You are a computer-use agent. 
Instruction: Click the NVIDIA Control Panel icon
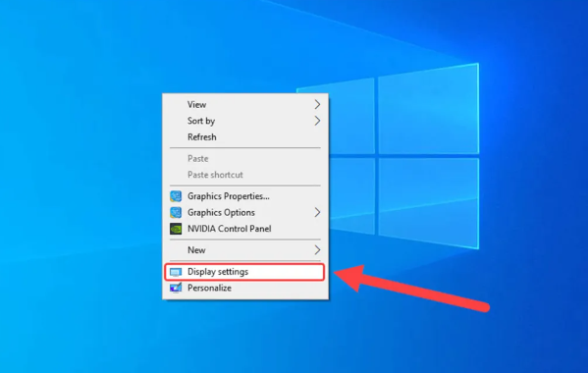pos(176,229)
